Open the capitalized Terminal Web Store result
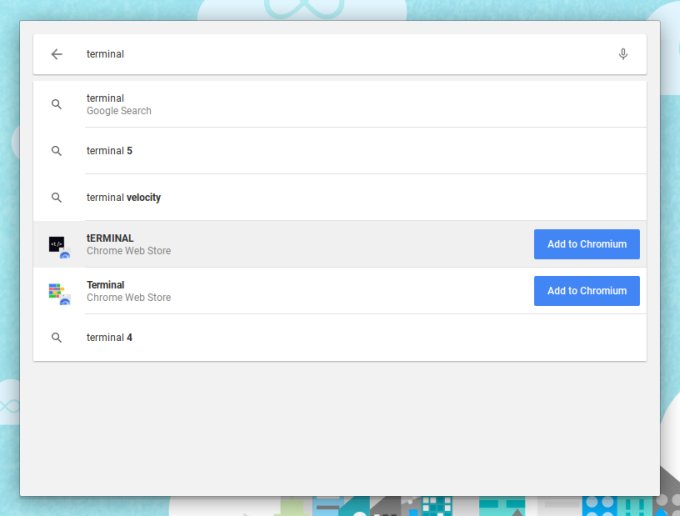 340,291
